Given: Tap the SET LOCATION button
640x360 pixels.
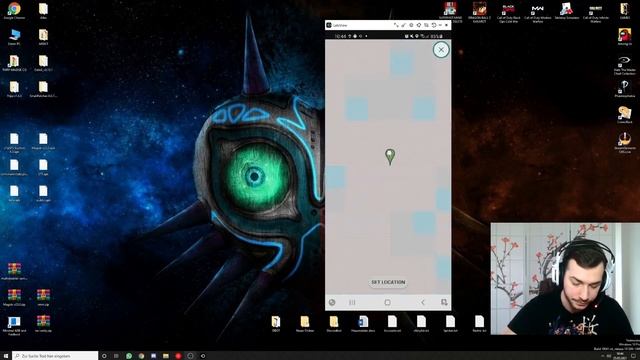Looking at the screenshot, I should [x=388, y=282].
